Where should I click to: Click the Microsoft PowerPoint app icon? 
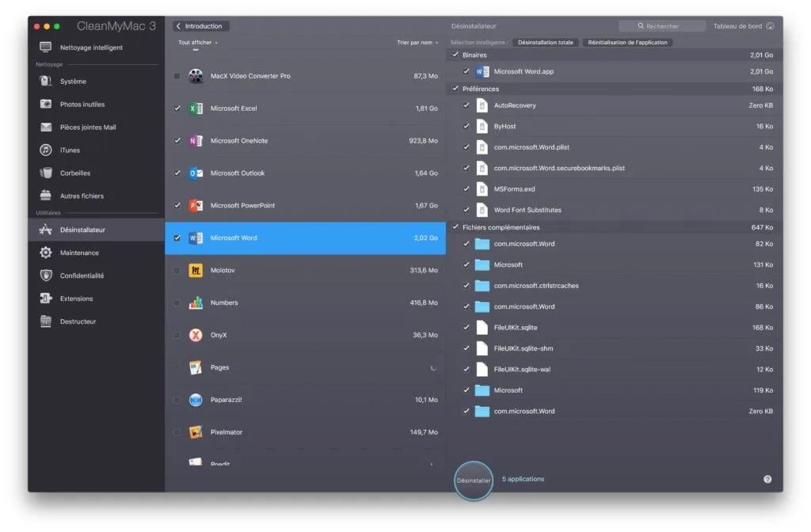(196, 205)
